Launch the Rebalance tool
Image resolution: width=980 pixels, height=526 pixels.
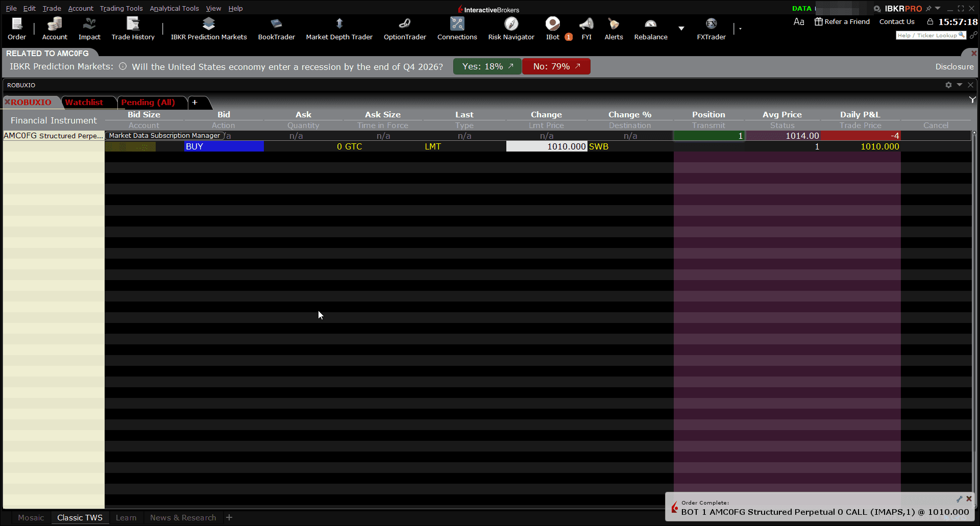(x=651, y=29)
